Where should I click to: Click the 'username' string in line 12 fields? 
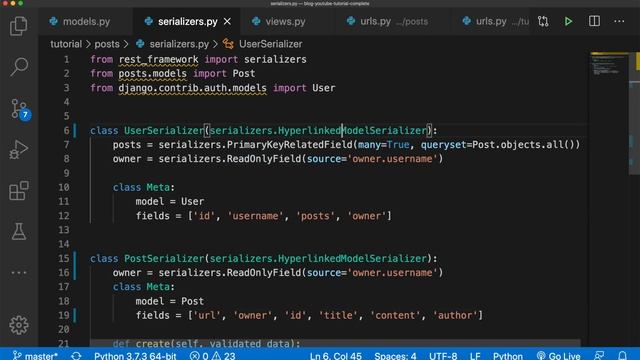(x=256, y=216)
